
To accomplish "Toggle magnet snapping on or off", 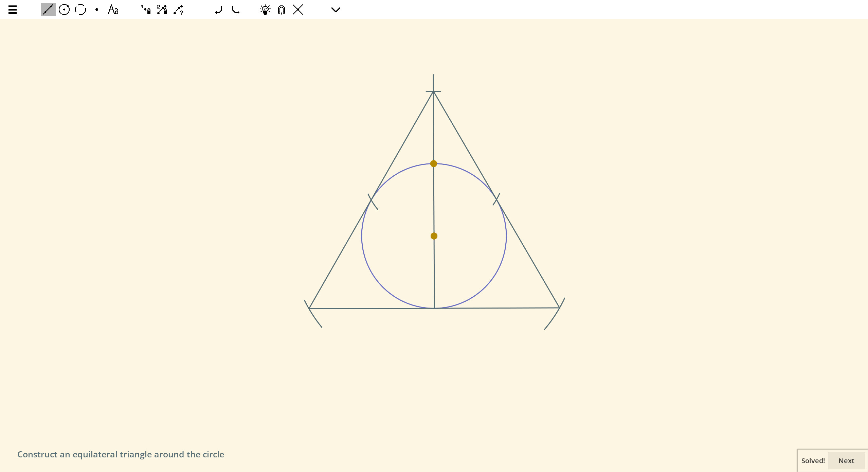I will [x=281, y=10].
